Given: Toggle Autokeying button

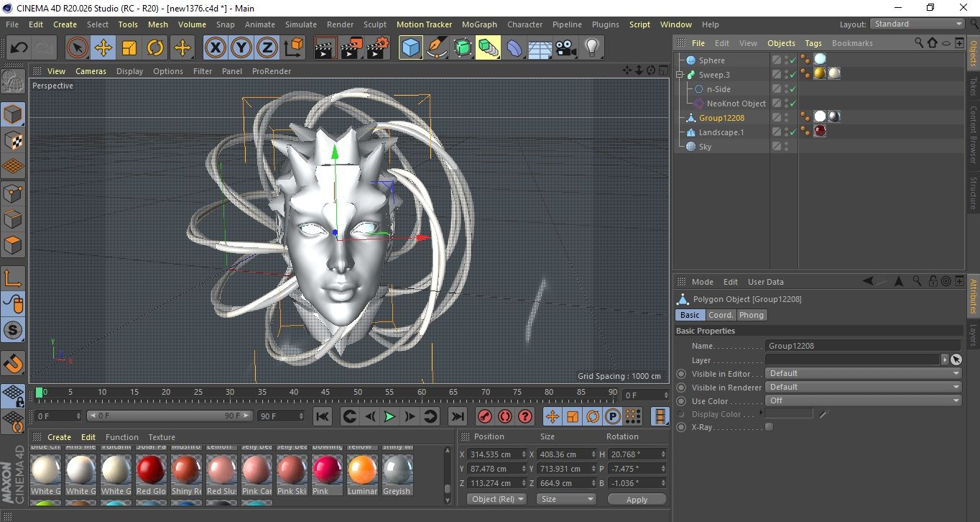Looking at the screenshot, I should point(505,416).
